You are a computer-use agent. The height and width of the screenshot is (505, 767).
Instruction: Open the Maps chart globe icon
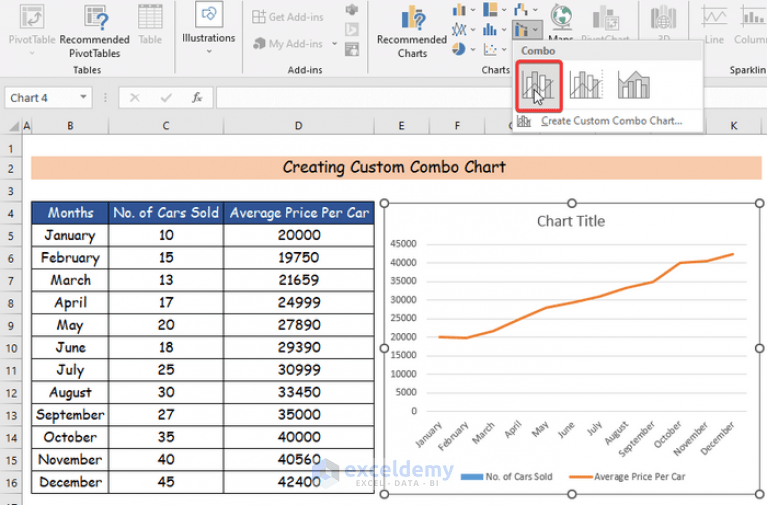(x=561, y=18)
